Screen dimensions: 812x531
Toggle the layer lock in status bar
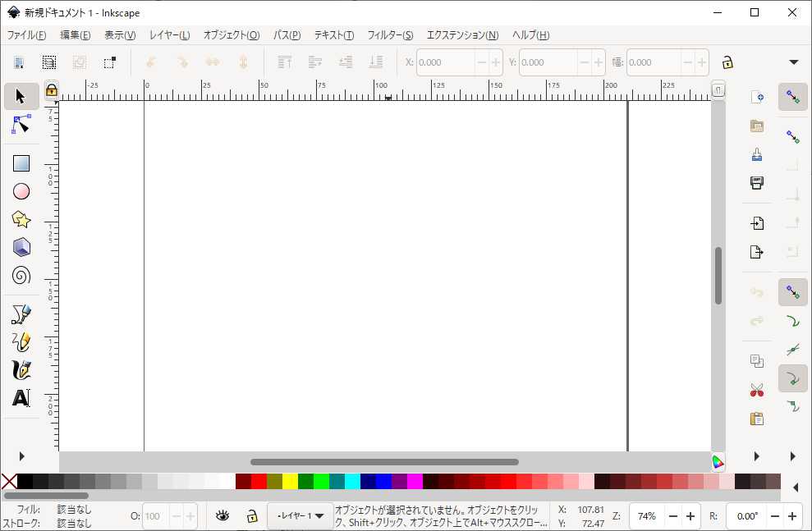(x=251, y=515)
